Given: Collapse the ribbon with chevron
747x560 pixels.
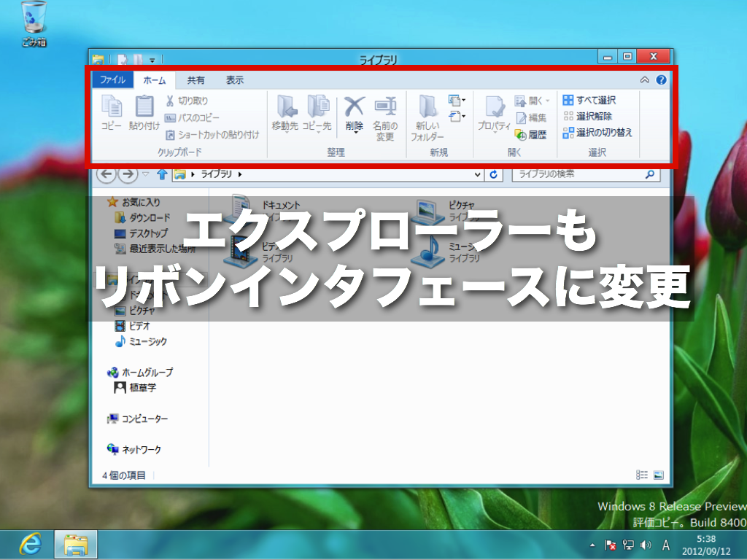Looking at the screenshot, I should pyautogui.click(x=645, y=80).
